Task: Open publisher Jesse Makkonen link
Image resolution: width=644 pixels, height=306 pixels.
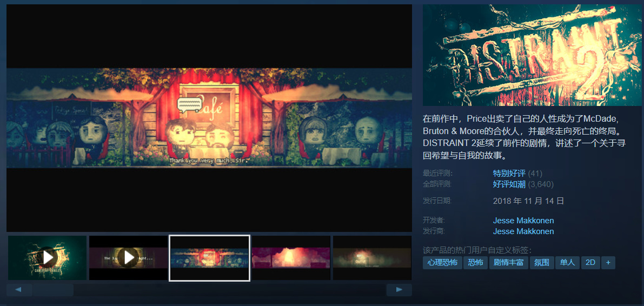Action: [x=523, y=231]
